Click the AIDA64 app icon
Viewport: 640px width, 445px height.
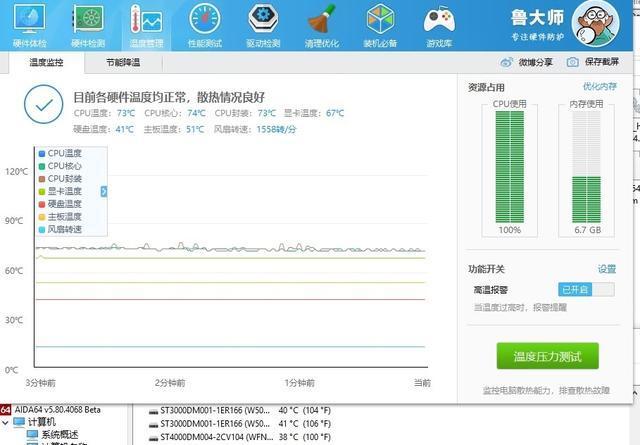click(x=5, y=409)
